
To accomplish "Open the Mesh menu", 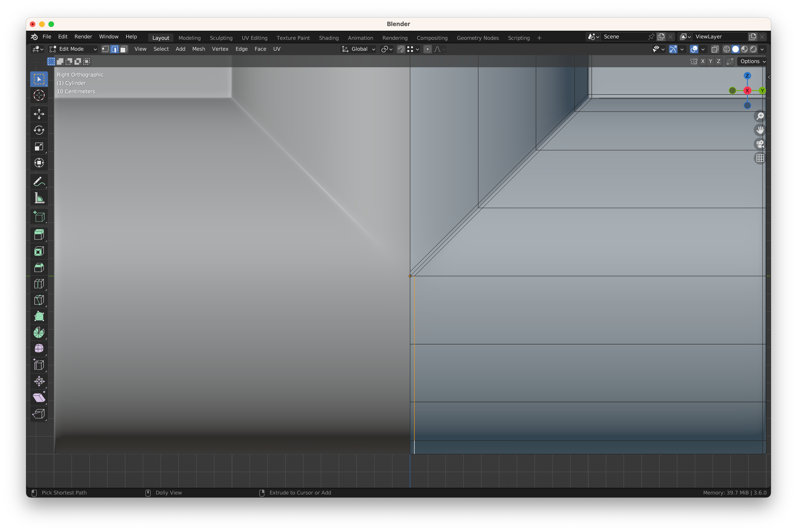I will [x=199, y=49].
